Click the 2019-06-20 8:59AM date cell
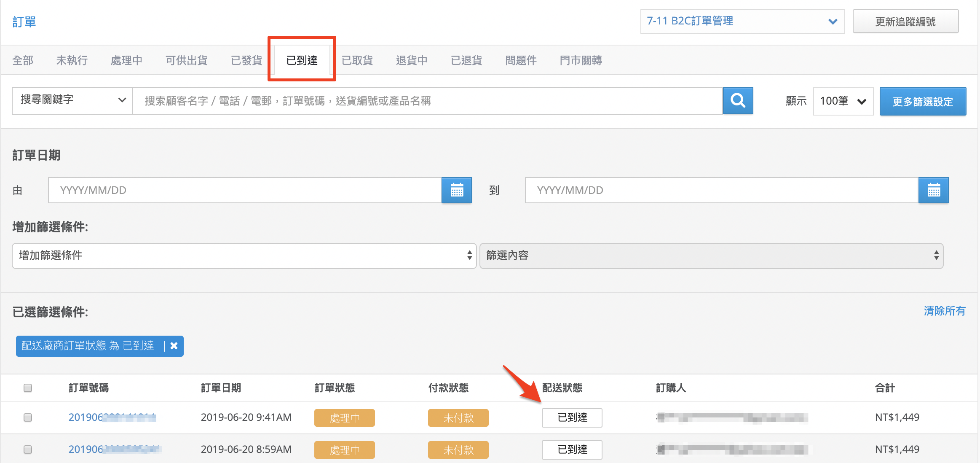Image resolution: width=980 pixels, height=463 pixels. click(246, 450)
